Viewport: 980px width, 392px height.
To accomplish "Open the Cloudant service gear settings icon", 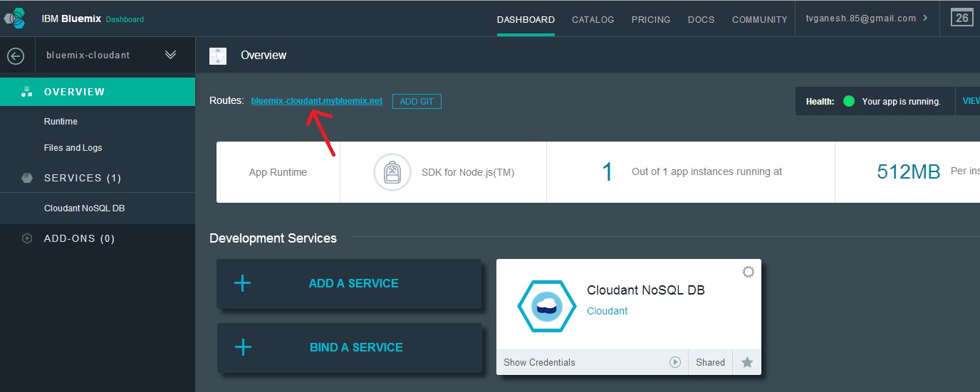I will (x=748, y=272).
